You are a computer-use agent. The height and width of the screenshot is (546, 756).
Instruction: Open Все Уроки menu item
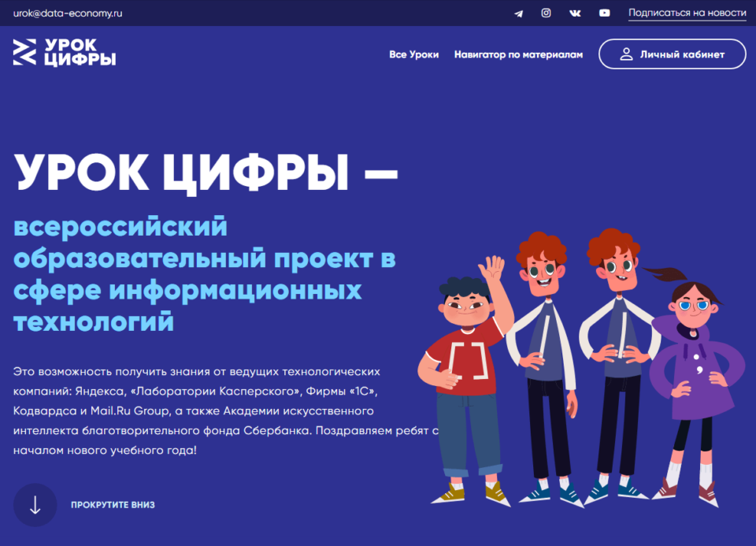point(413,54)
